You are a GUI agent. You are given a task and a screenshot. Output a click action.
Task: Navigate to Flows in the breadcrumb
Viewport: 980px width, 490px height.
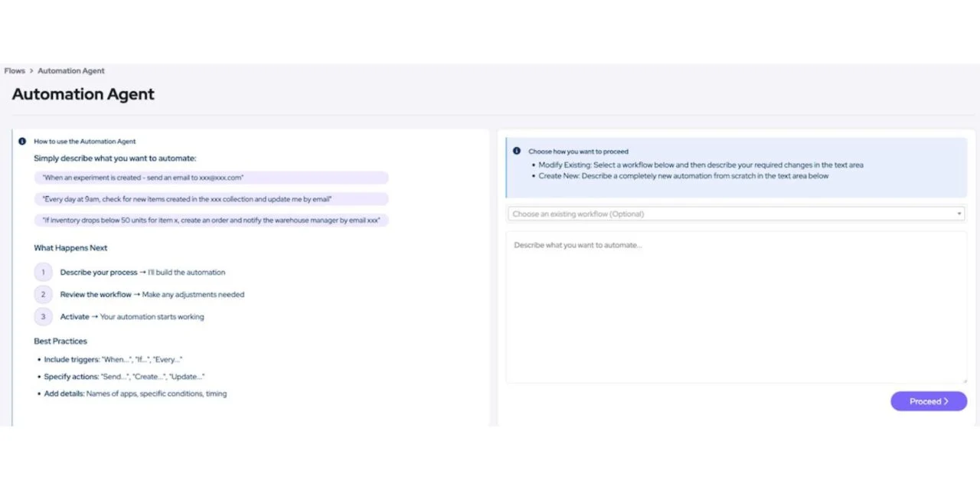(x=15, y=71)
